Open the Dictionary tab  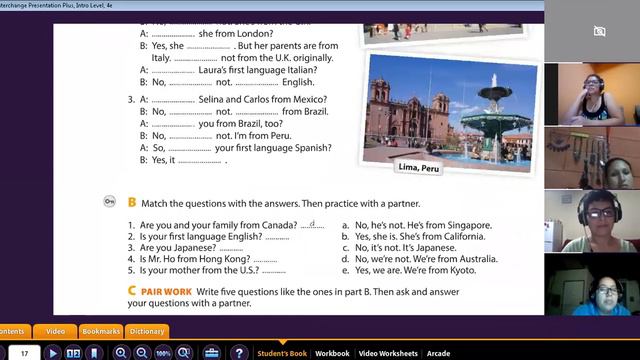point(147,331)
